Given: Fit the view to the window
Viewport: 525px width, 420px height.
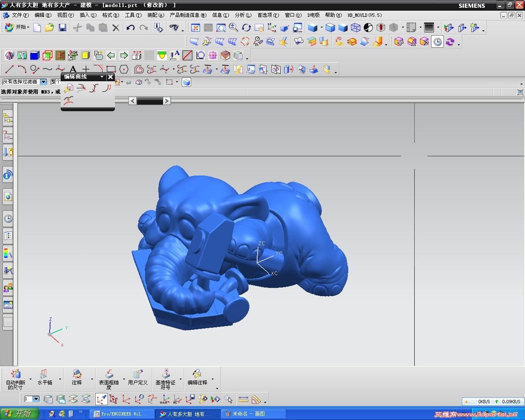Looking at the screenshot, I should tap(196, 27).
